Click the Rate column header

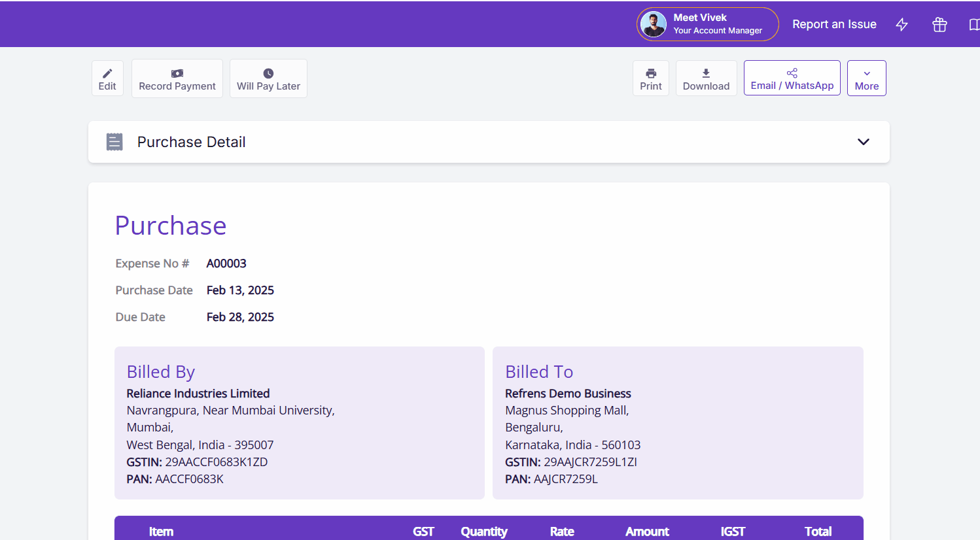pos(562,532)
